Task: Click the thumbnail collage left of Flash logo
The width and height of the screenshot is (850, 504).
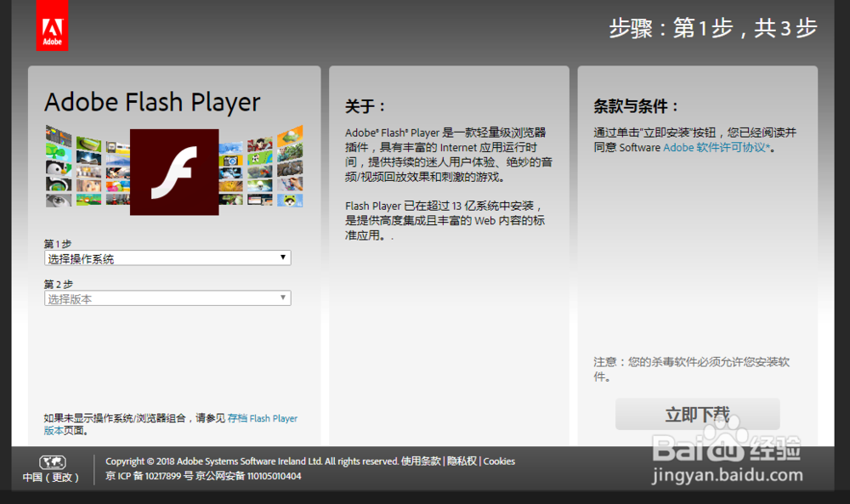Action: point(88,166)
